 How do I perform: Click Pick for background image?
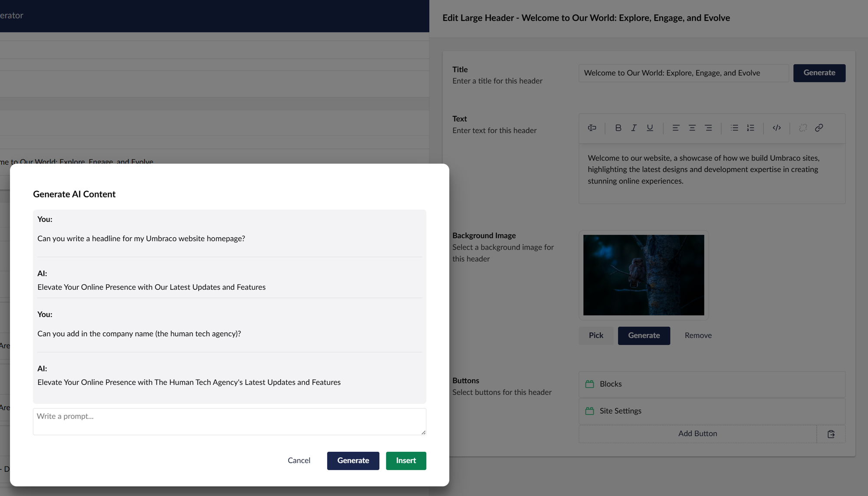(x=596, y=335)
